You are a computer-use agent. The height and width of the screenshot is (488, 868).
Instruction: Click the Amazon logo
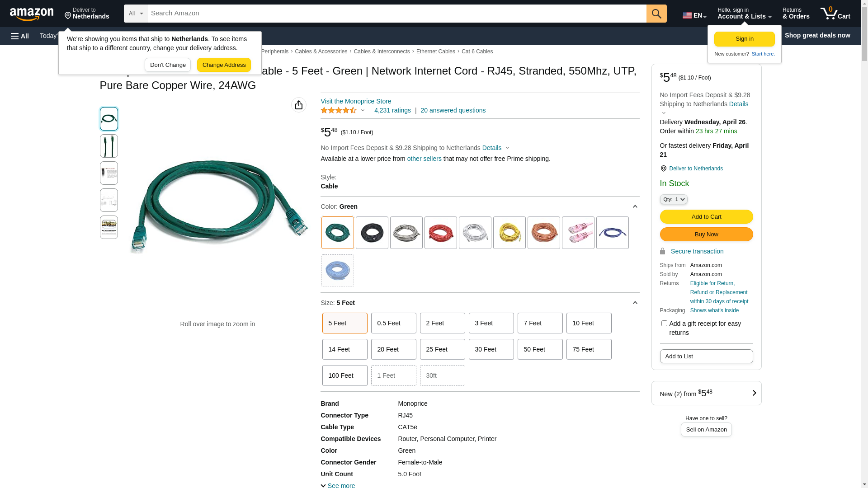(x=32, y=14)
